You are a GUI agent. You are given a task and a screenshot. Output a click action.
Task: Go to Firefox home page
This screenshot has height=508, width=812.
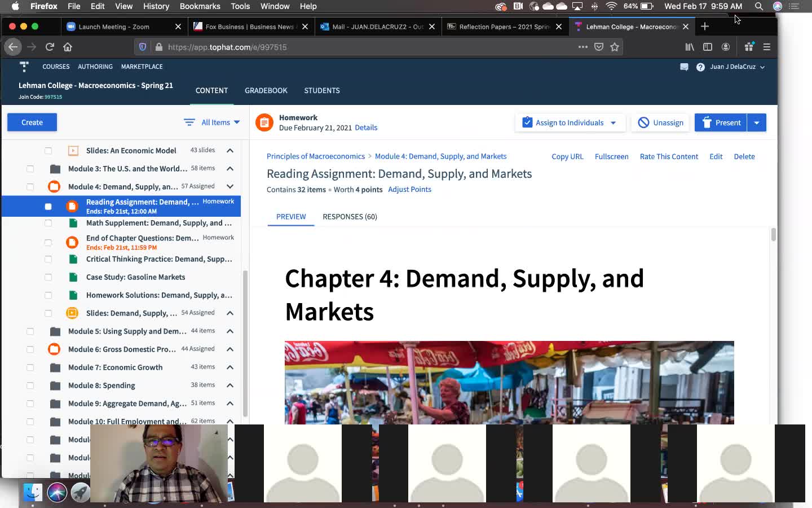click(68, 47)
